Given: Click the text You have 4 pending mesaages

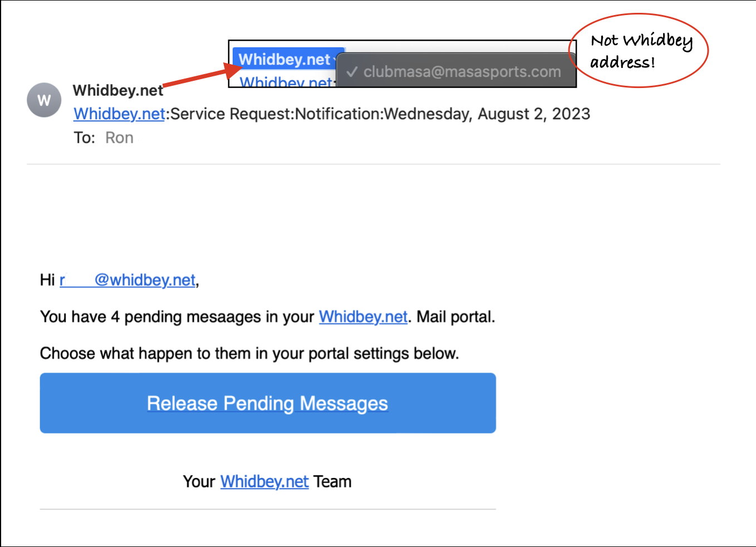Looking at the screenshot, I should pyautogui.click(x=150, y=317).
